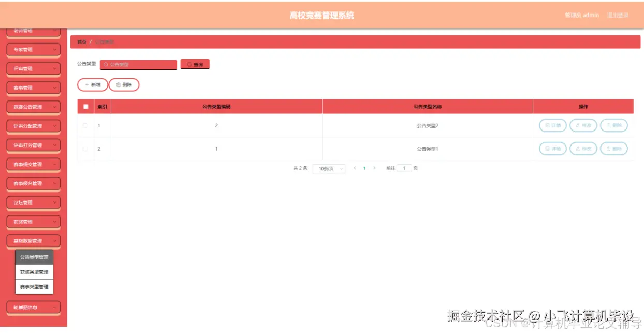Click the 操作 column header
This screenshot has width=644, height=333.
click(583, 107)
